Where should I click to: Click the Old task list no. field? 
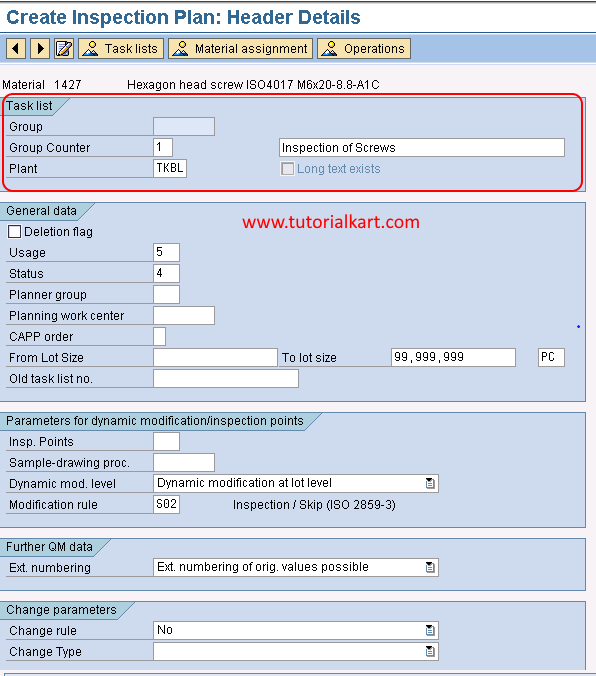pyautogui.click(x=226, y=379)
